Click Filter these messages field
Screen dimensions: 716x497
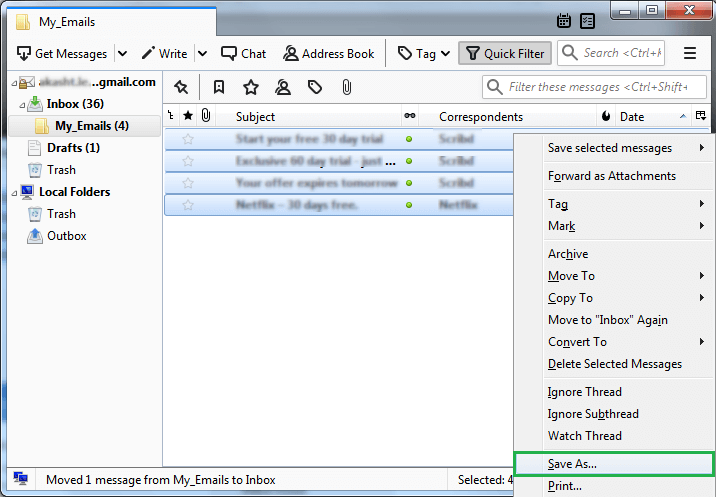pos(595,87)
